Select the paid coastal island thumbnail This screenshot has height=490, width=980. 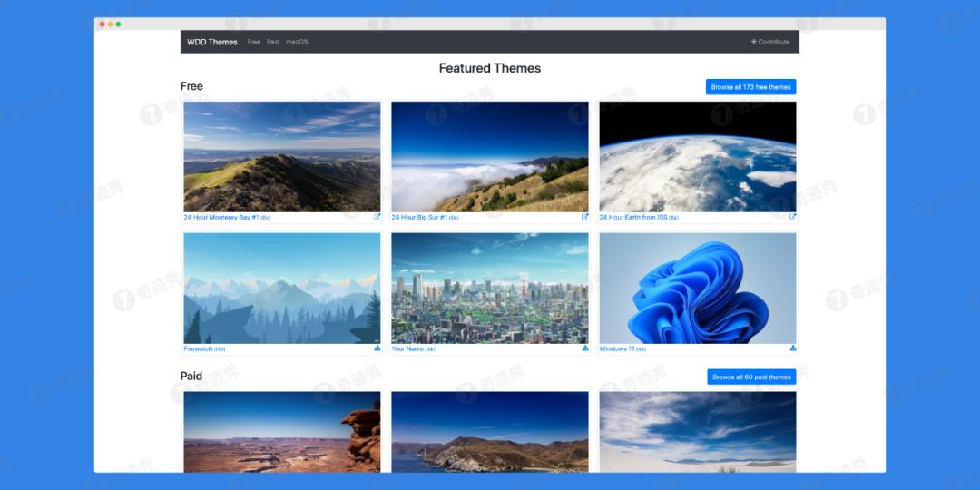490,432
